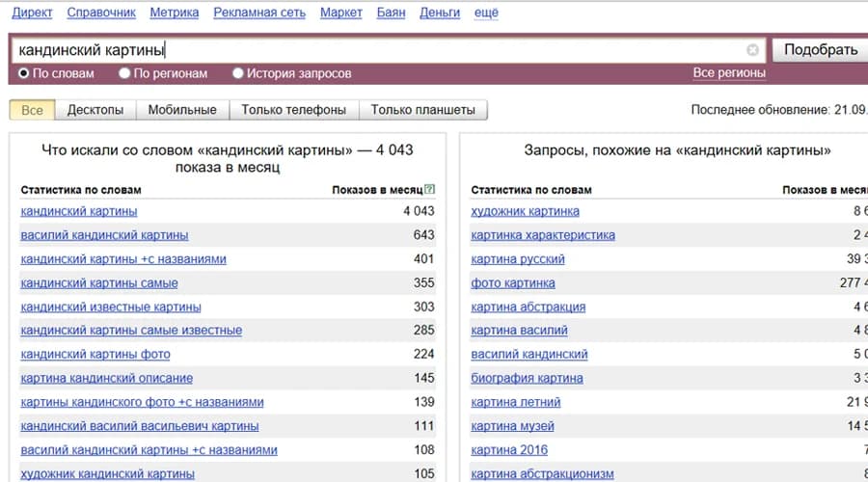Open the кандинский картины query link
This screenshot has width=868, height=482.
79,211
